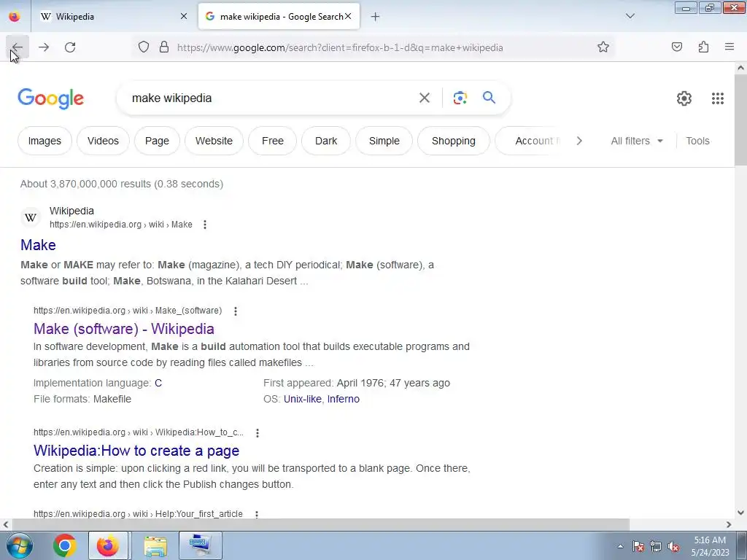Open more options for Make (software) result
This screenshot has height=560, width=747.
coord(236,311)
